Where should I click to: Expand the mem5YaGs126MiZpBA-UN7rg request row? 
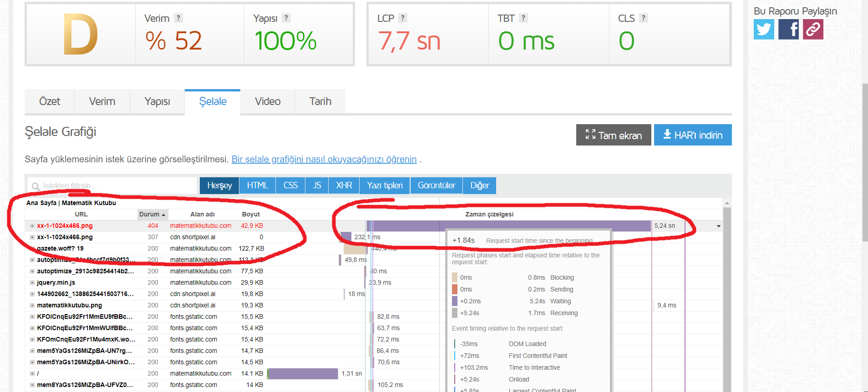tap(32, 351)
